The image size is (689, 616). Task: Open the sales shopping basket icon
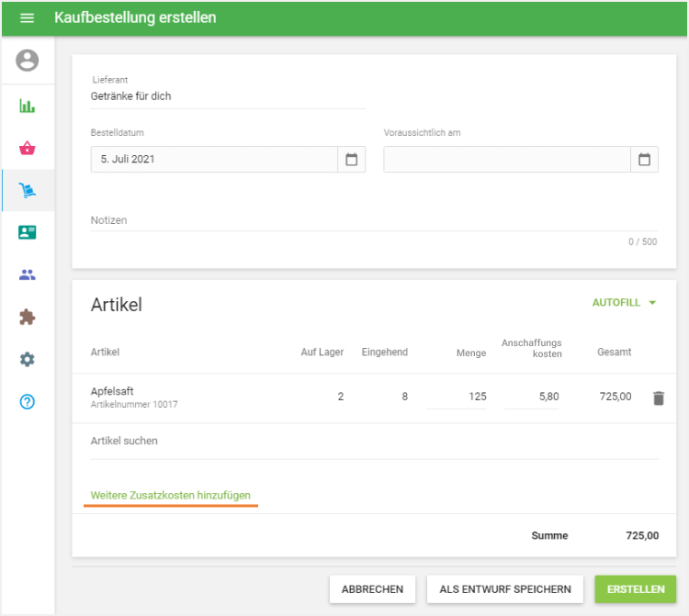coord(28,148)
